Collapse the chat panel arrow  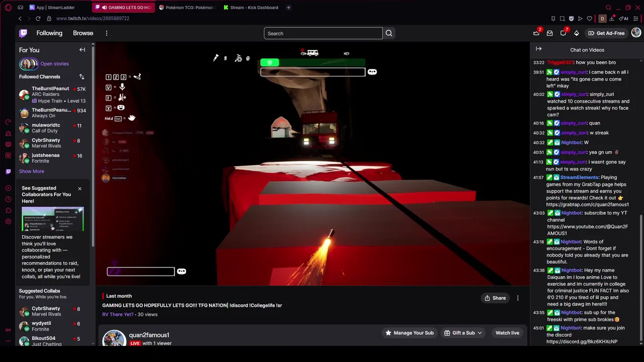coord(538,49)
